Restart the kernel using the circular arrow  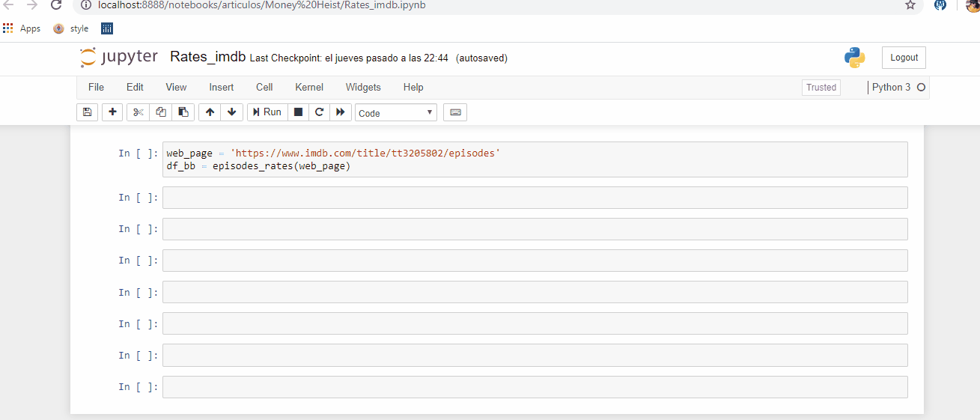coord(319,112)
